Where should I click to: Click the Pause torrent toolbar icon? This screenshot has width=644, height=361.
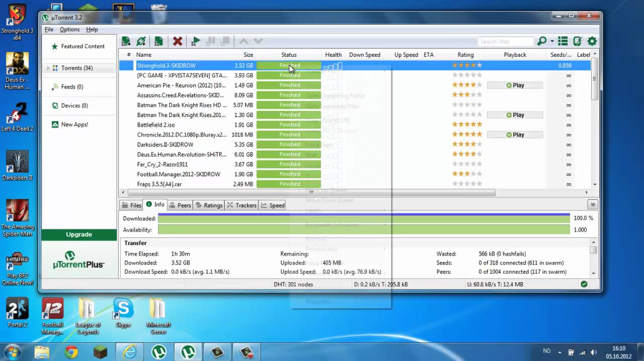(x=211, y=41)
